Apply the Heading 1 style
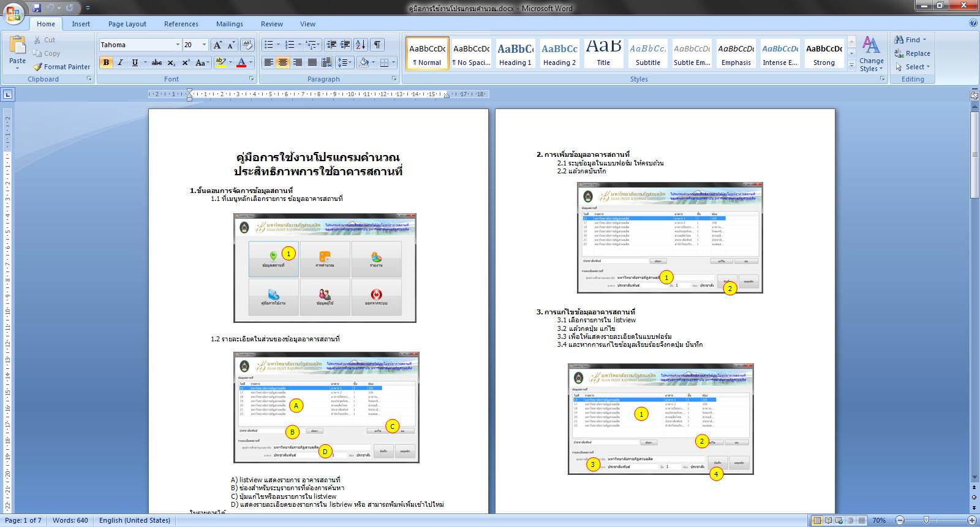Viewport: 980px width, 527px height. click(x=515, y=53)
